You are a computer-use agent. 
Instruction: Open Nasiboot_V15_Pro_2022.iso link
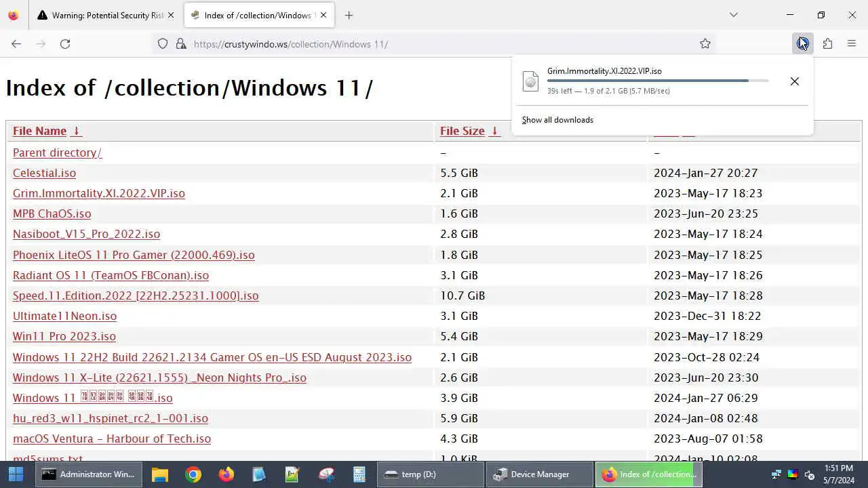tap(86, 234)
